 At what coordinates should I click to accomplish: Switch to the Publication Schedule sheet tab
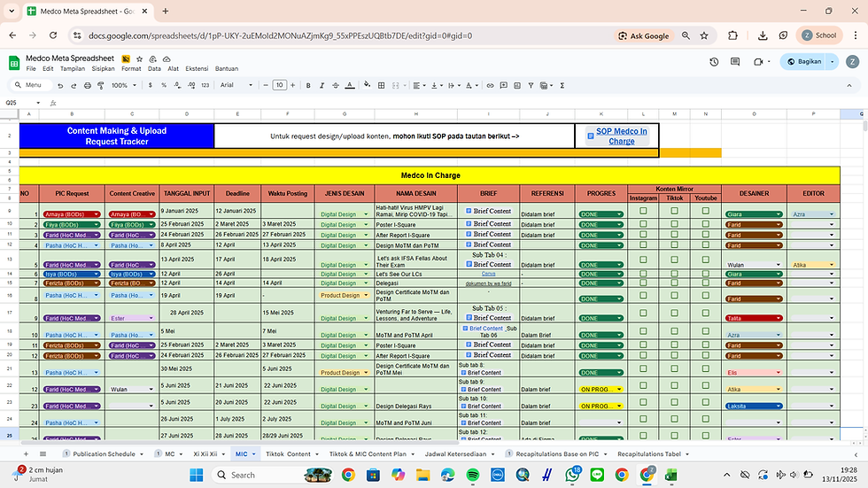pyautogui.click(x=105, y=453)
